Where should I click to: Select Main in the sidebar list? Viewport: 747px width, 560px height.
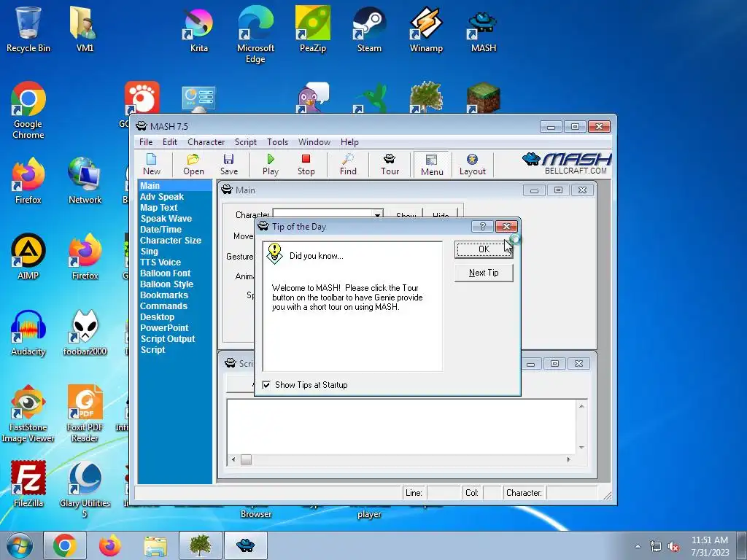pos(175,186)
